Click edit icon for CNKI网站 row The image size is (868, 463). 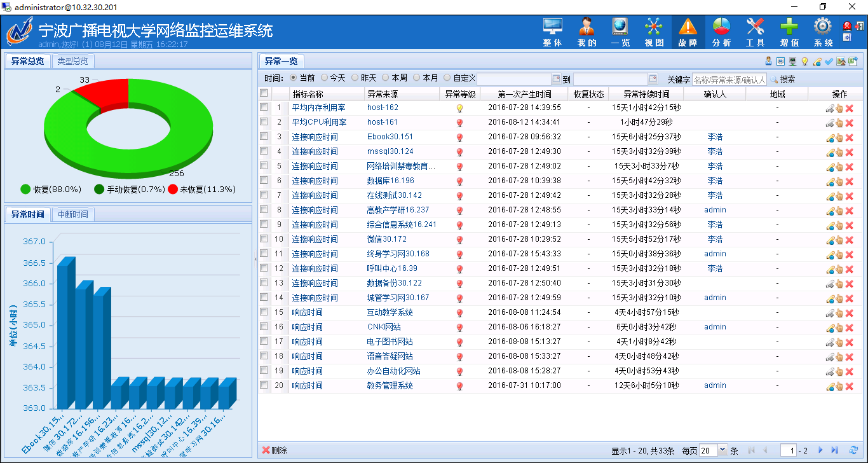(x=830, y=328)
